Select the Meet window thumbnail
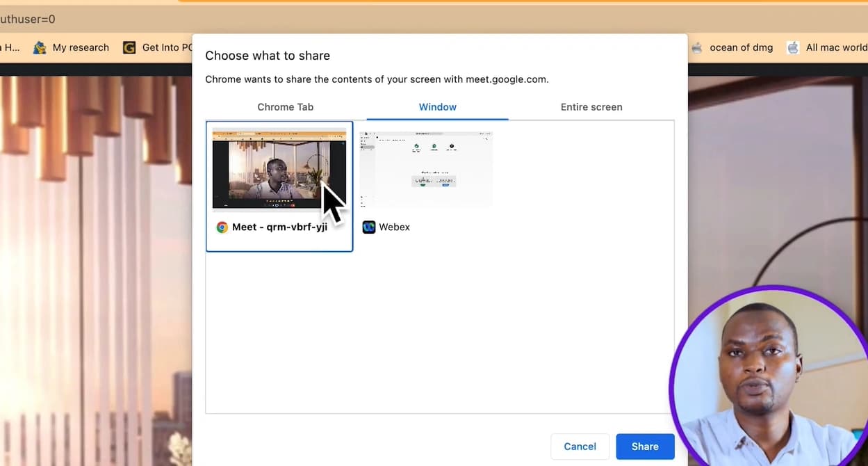 279,169
